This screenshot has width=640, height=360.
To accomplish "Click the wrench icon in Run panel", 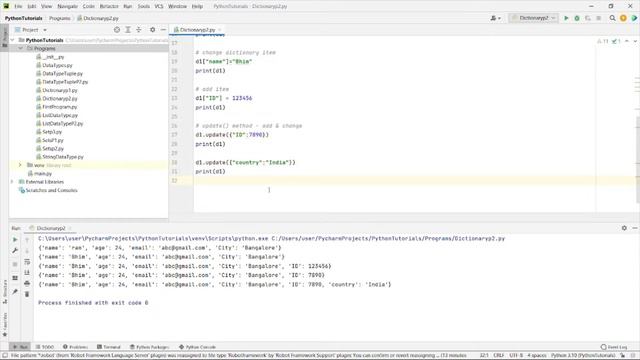I will tap(15, 250).
